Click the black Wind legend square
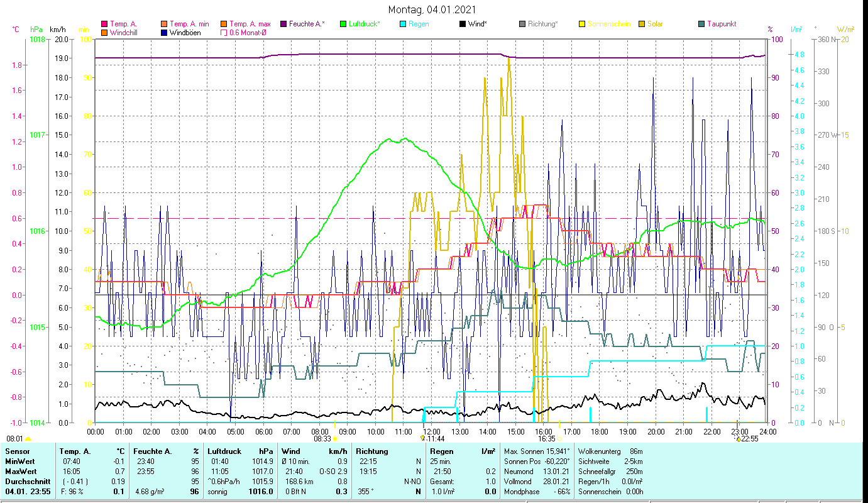 pyautogui.click(x=462, y=24)
